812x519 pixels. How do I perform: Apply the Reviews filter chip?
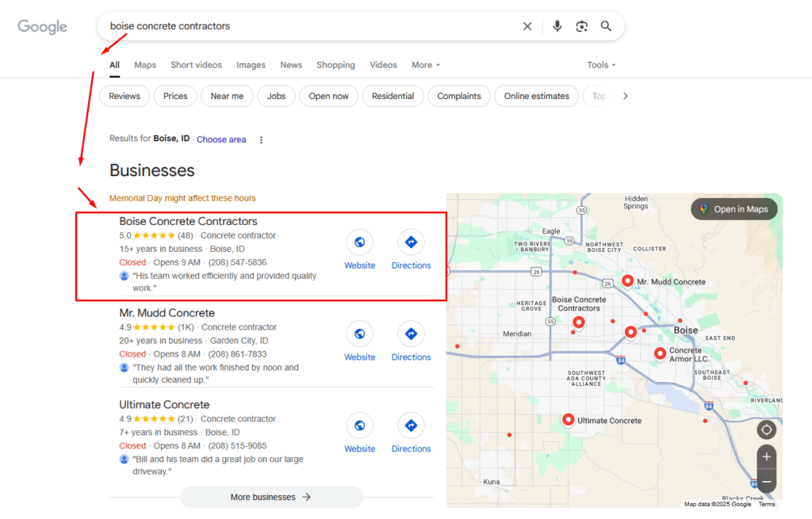[x=124, y=96]
